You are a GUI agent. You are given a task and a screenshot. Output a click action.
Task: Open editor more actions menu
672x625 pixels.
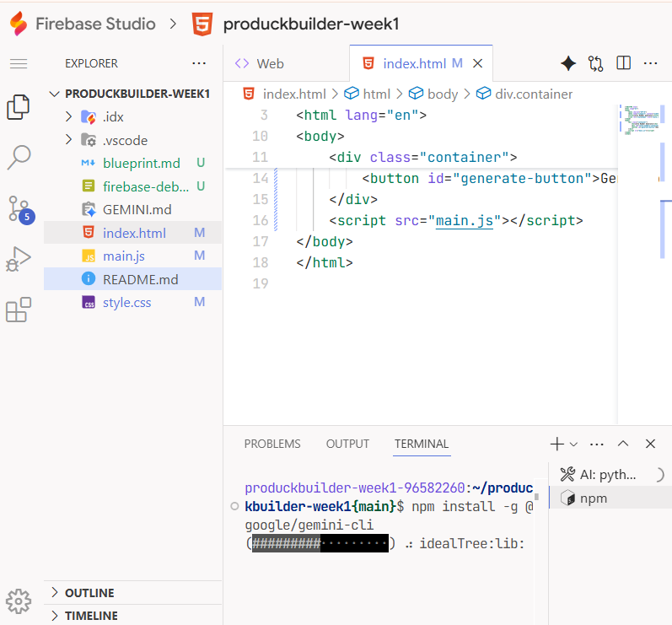tap(651, 63)
